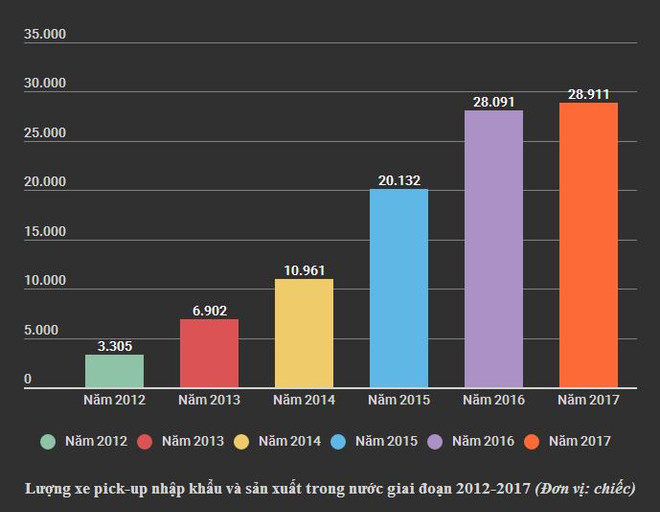Click the yellow Năm 2014 legend circle
The image size is (660, 512).
241,441
